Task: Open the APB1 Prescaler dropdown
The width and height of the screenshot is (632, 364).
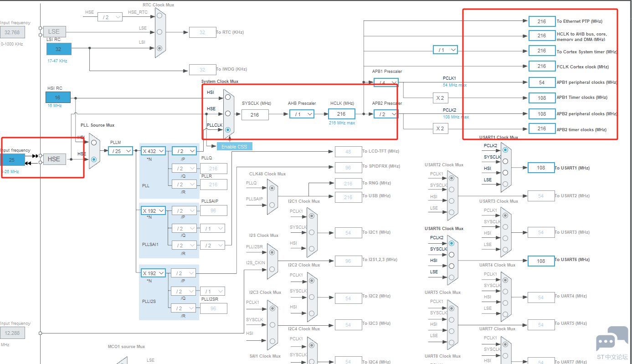Action: pyautogui.click(x=386, y=82)
